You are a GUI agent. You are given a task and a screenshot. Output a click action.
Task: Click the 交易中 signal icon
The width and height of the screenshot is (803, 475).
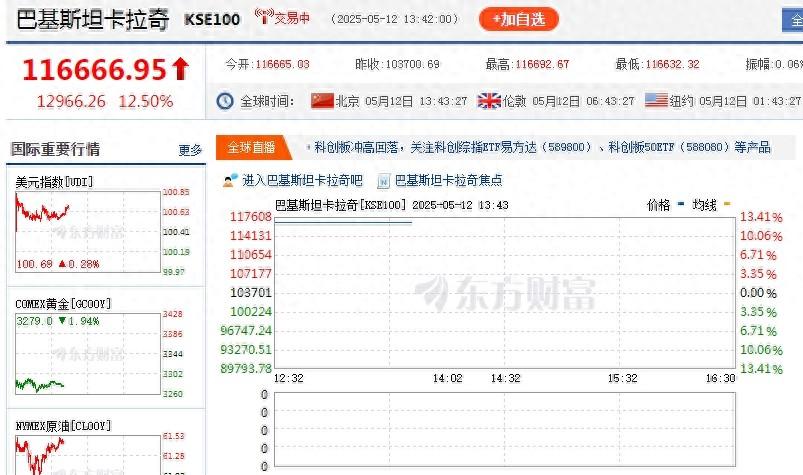click(x=263, y=16)
